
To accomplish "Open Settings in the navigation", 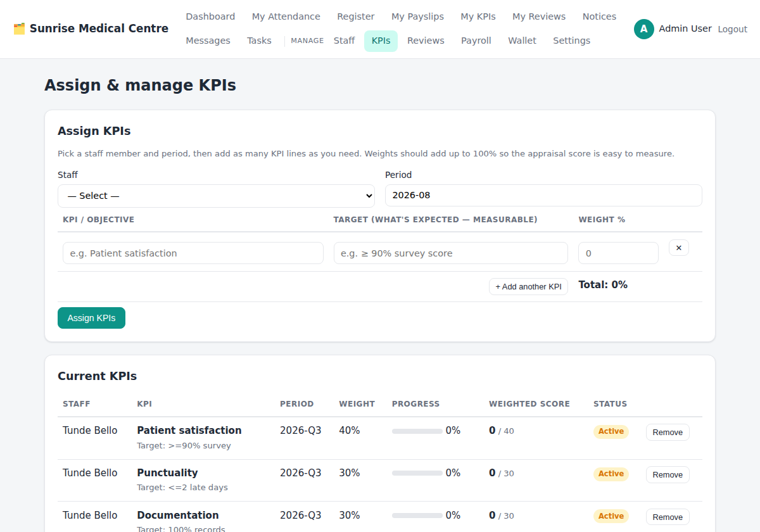I will coord(571,41).
